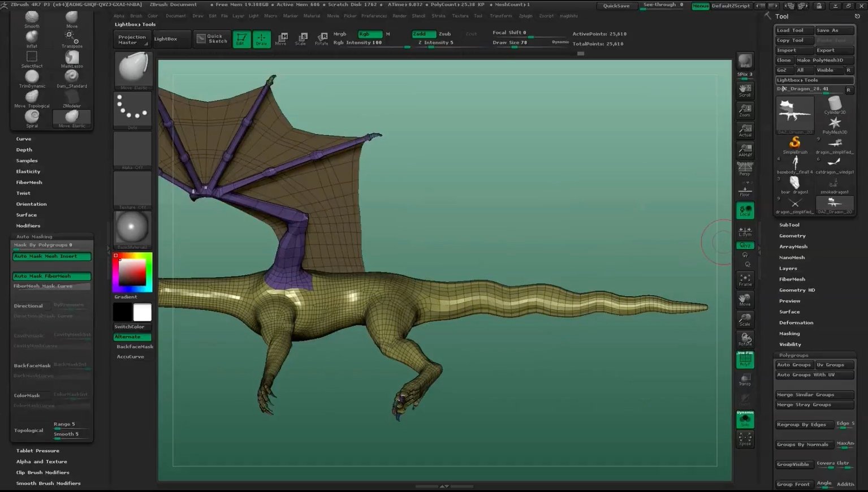Click the Actual size icon

point(745,130)
